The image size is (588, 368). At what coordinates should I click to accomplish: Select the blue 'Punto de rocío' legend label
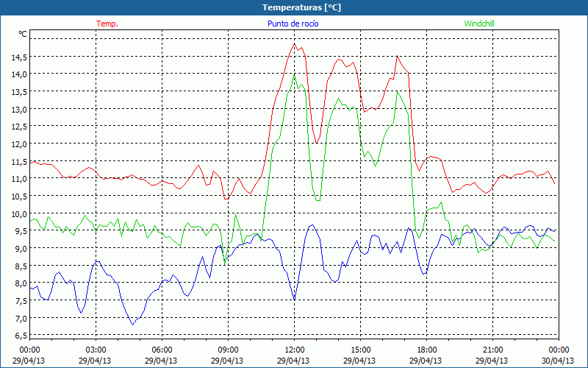click(293, 24)
